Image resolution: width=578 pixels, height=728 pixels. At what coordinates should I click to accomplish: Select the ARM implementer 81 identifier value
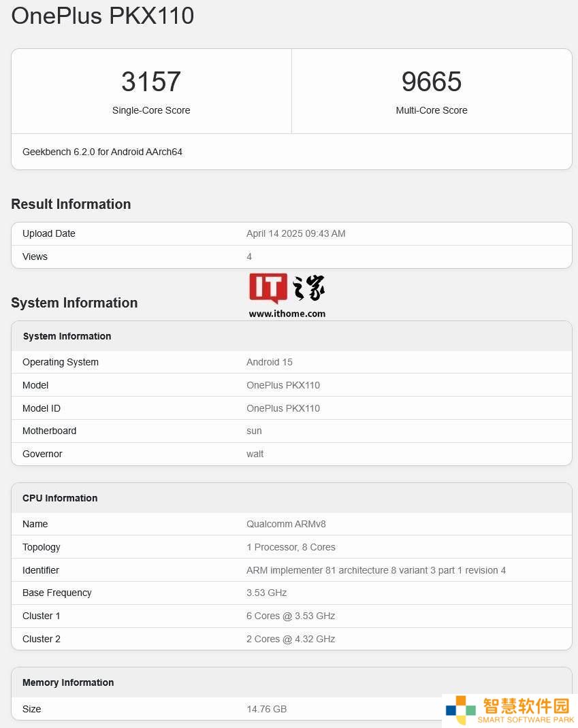pos(376,570)
